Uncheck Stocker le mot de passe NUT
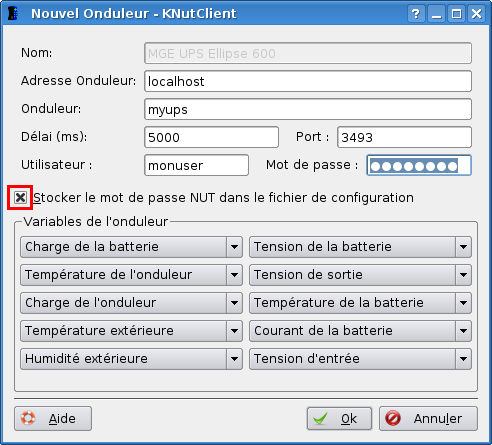The image size is (492, 445). [20, 198]
